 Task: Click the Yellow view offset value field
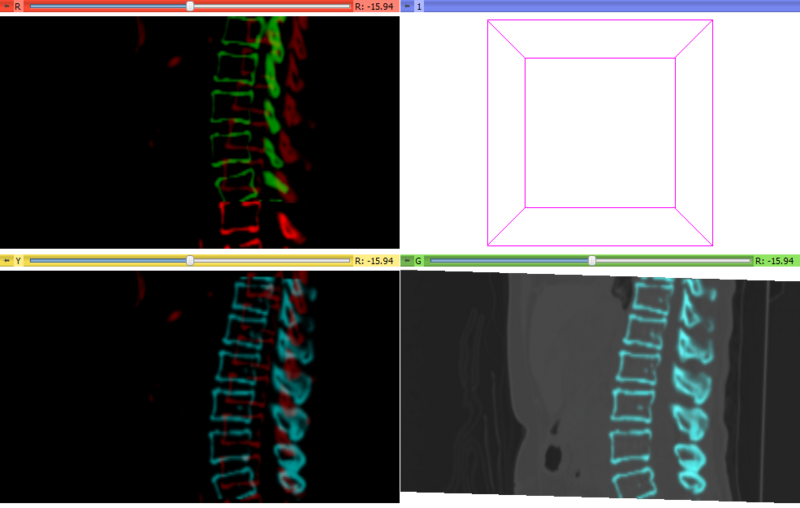coord(375,260)
